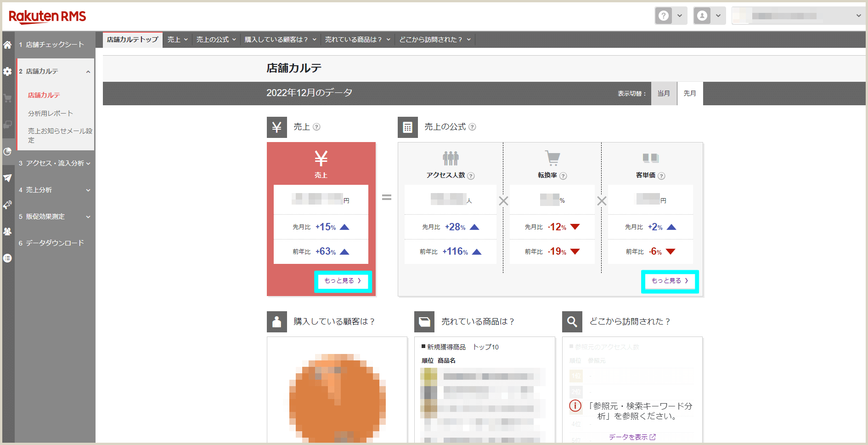Click the shopping cart icon in left rail
The width and height of the screenshot is (868, 445).
tap(7, 98)
